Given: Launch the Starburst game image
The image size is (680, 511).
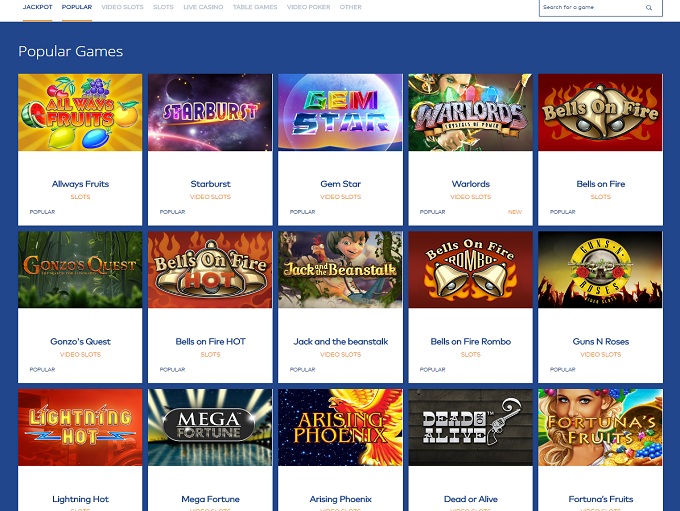Looking at the screenshot, I should [x=210, y=112].
